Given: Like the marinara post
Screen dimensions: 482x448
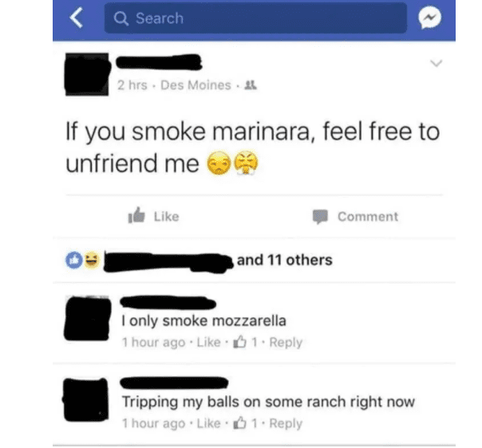Looking at the screenshot, I should pos(153,216).
